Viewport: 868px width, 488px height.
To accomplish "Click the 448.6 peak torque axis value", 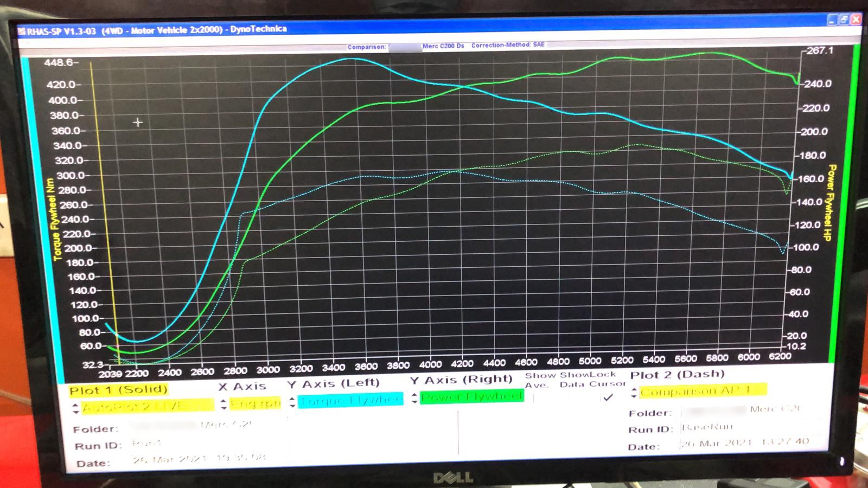I will (59, 63).
